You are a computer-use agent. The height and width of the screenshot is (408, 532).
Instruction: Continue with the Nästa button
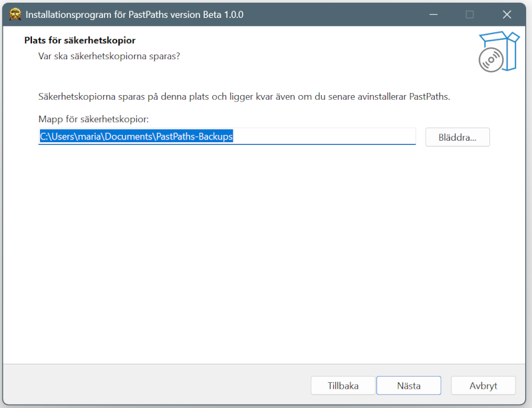click(408, 385)
